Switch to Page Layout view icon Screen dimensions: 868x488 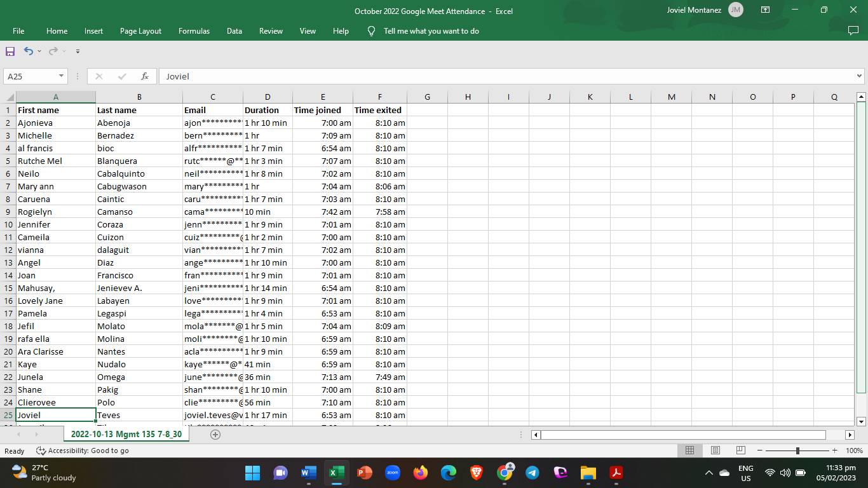[x=715, y=451]
